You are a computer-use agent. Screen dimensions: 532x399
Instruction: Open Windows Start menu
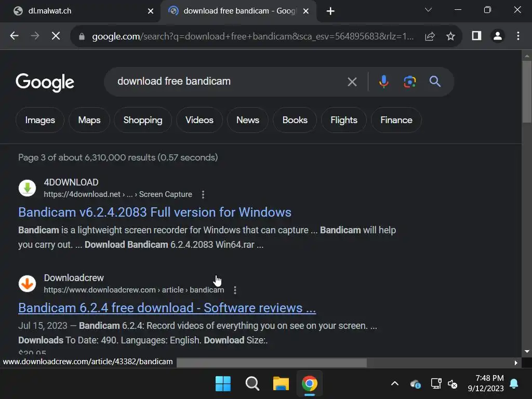(x=223, y=384)
